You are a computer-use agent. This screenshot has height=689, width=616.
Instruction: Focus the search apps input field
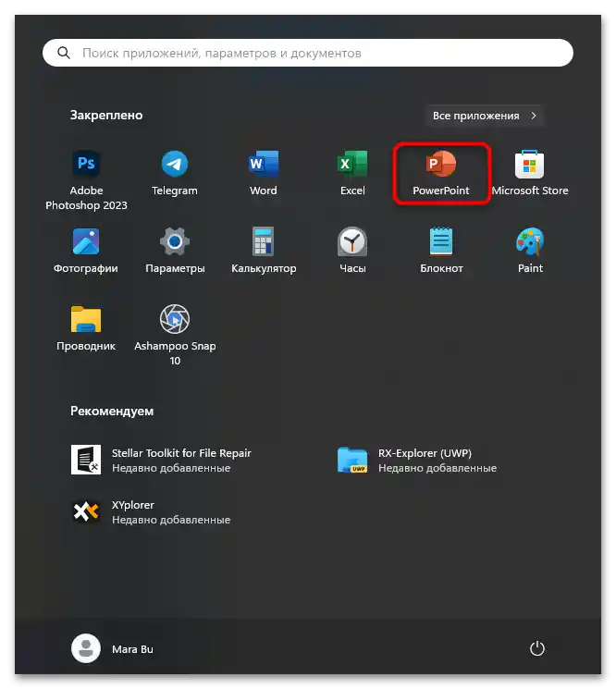[308, 53]
